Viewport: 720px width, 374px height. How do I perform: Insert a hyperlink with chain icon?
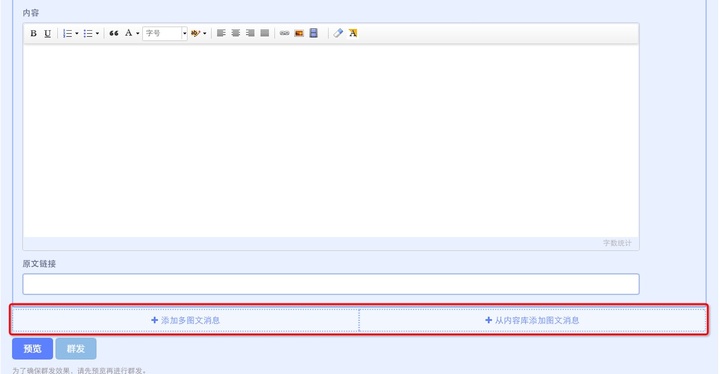pyautogui.click(x=285, y=33)
